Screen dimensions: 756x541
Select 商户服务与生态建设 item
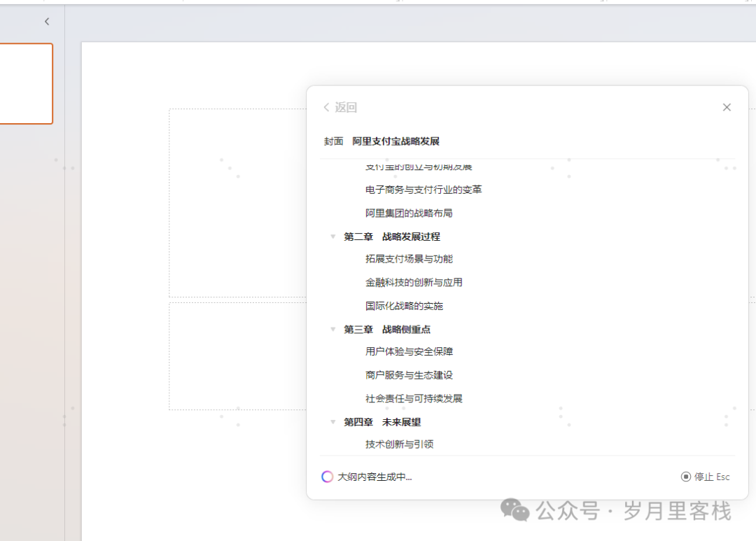(x=409, y=374)
